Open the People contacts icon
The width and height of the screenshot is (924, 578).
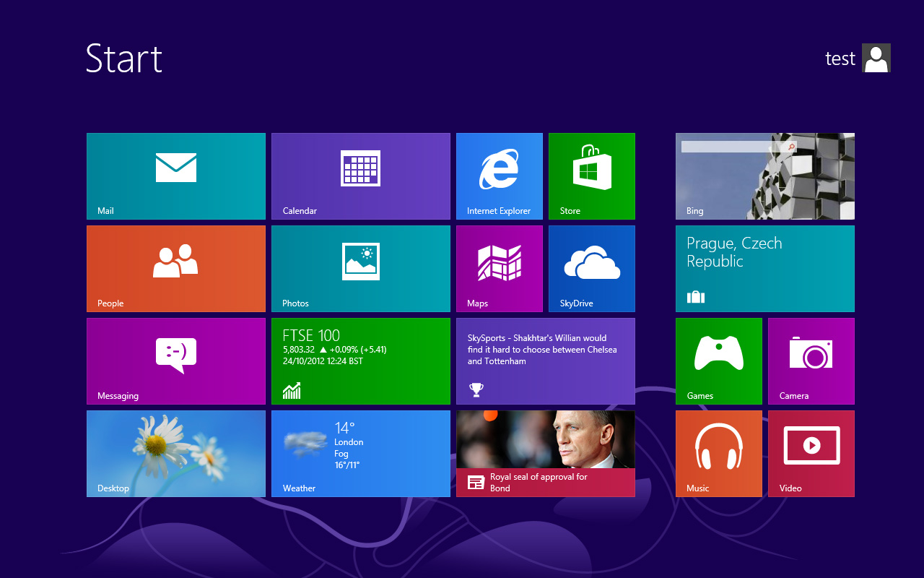pyautogui.click(x=175, y=261)
